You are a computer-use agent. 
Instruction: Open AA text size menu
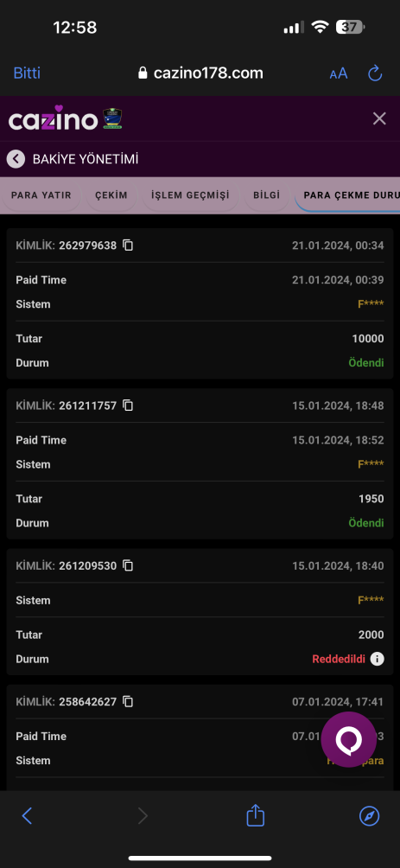pyautogui.click(x=339, y=73)
